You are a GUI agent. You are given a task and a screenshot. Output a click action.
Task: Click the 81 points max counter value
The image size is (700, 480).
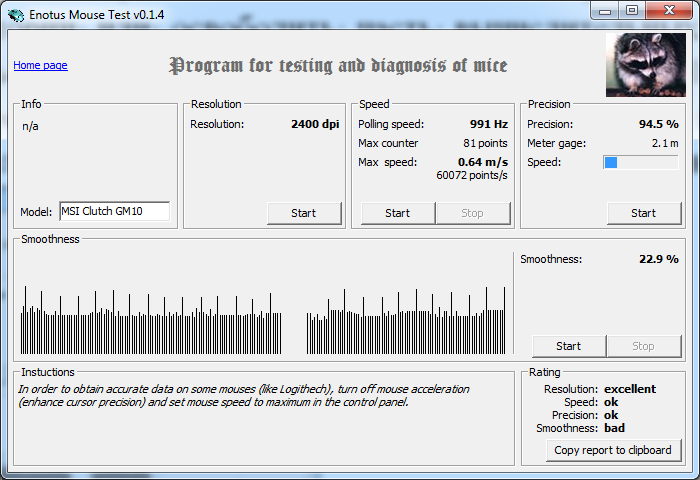(485, 143)
